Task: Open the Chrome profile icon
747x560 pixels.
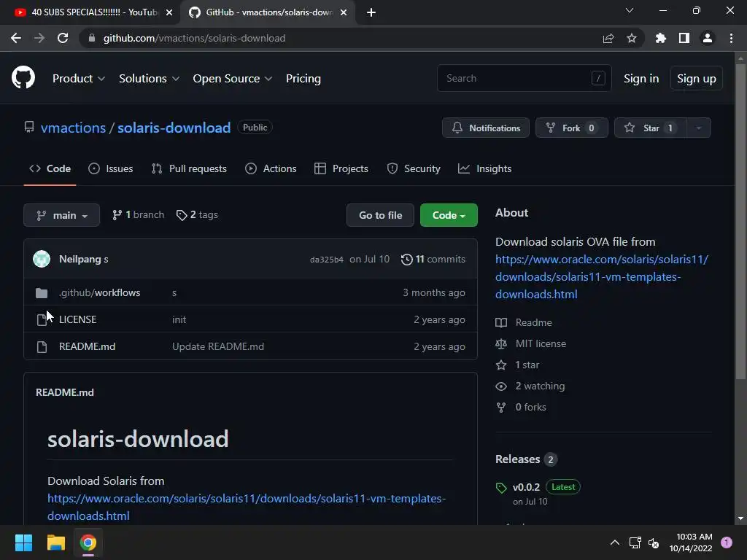Action: [708, 38]
